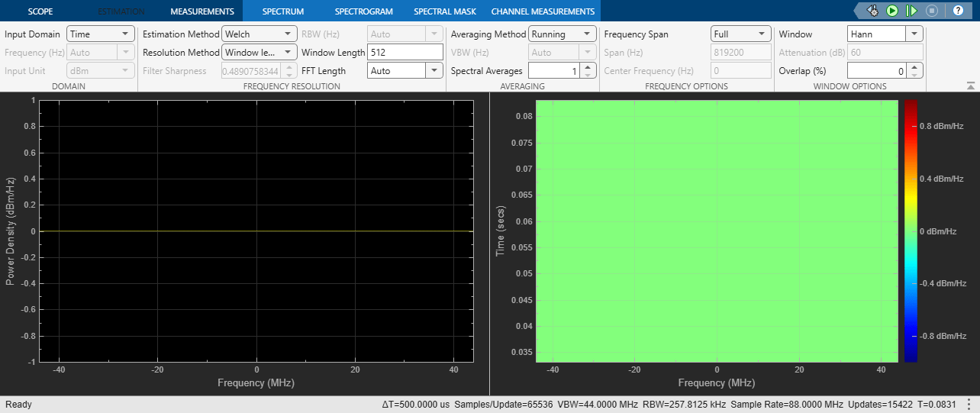This screenshot has width=980, height=413.
Task: Open the Frequency Span Full dropdown
Action: tap(741, 34)
